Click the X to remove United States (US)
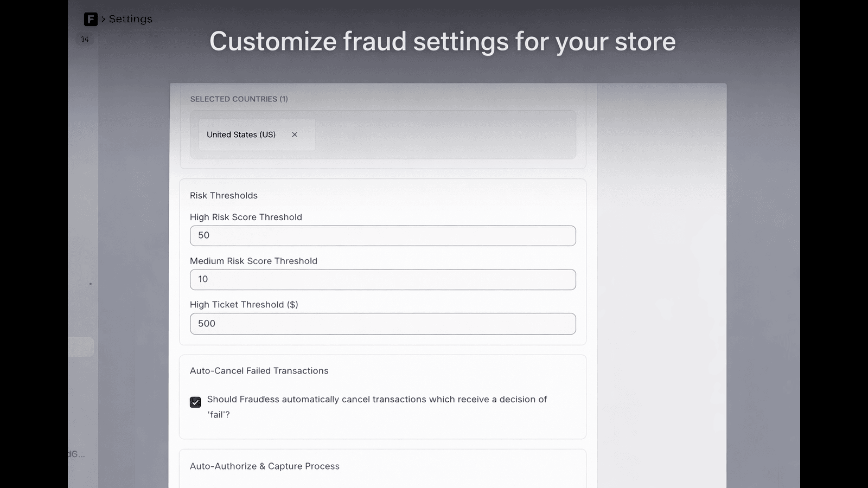Screen dimensions: 868x488 (295, 134)
